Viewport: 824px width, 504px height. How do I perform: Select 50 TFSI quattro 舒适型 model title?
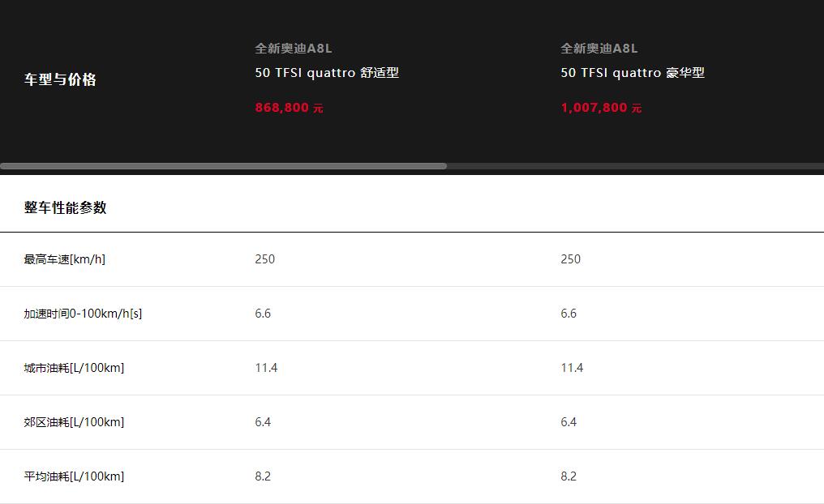point(327,72)
